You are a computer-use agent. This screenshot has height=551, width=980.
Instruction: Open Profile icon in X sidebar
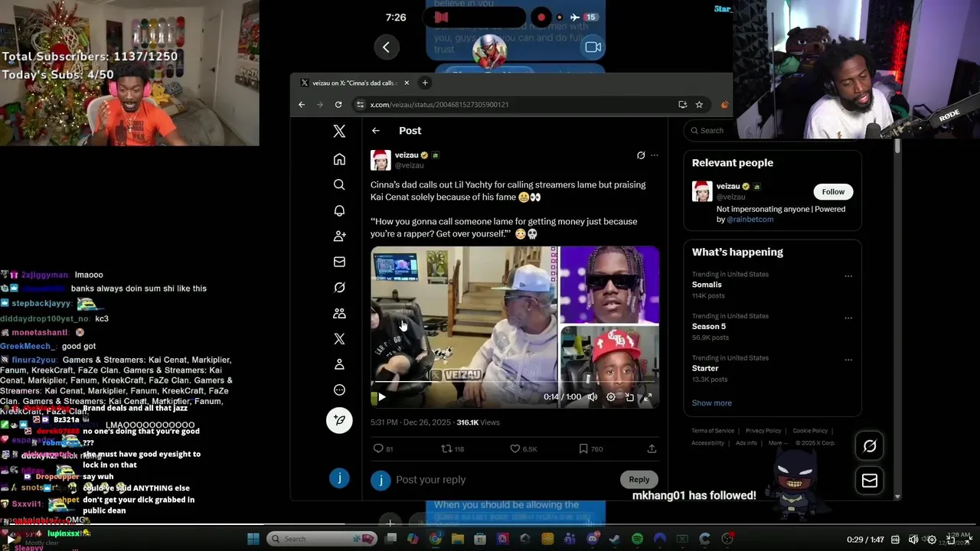coord(339,364)
